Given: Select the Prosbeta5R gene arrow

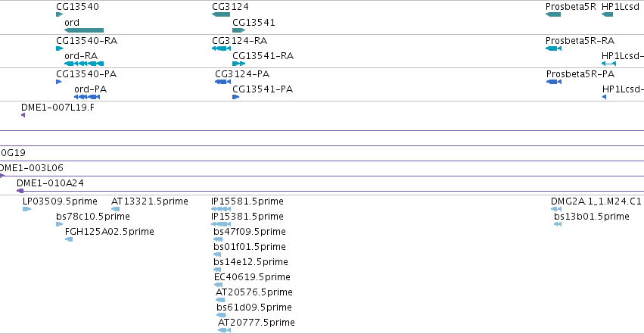Looking at the screenshot, I should point(553,14).
